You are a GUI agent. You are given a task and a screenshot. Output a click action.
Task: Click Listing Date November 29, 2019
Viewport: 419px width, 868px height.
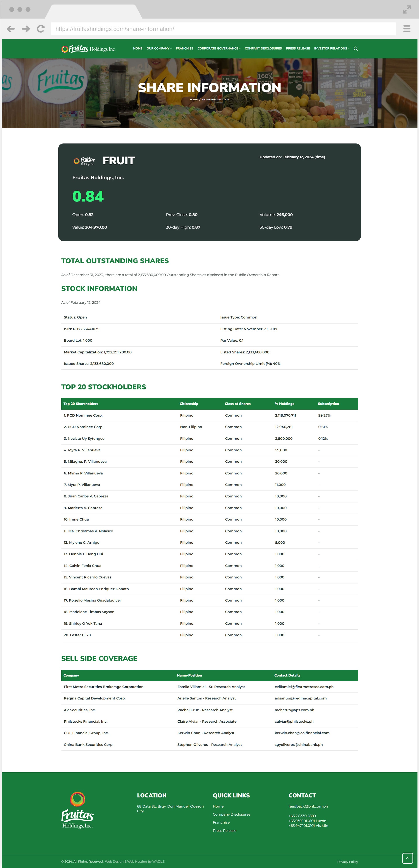pyautogui.click(x=249, y=329)
